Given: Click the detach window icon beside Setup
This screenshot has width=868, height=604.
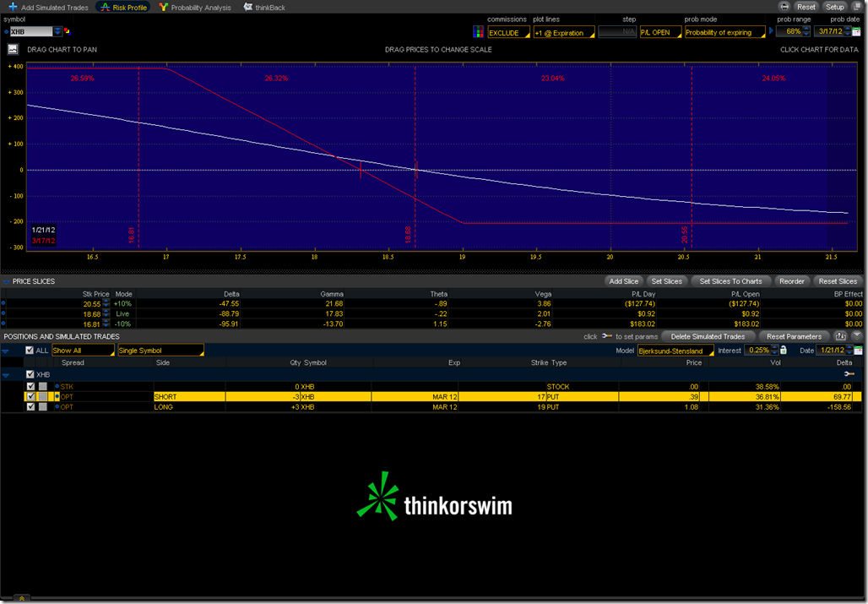Looking at the screenshot, I should [x=857, y=7].
